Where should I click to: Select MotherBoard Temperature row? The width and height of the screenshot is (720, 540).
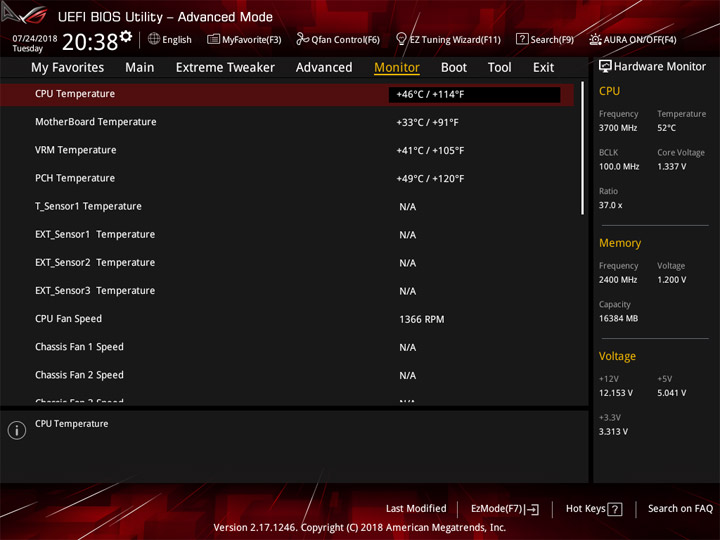click(x=287, y=122)
